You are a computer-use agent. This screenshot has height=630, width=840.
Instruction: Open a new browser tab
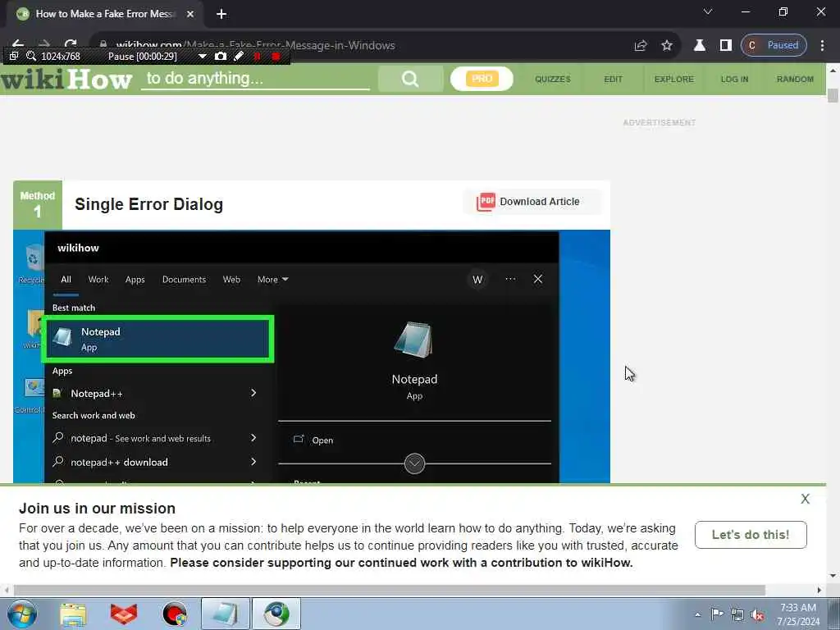(x=221, y=14)
